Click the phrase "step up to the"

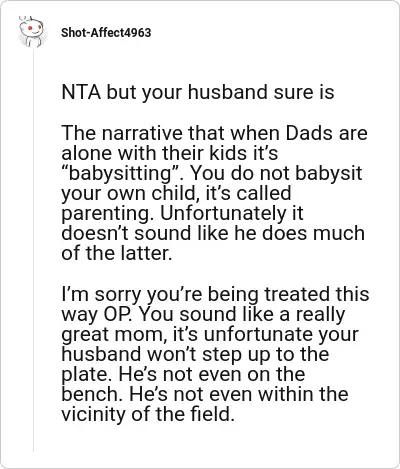266,354
